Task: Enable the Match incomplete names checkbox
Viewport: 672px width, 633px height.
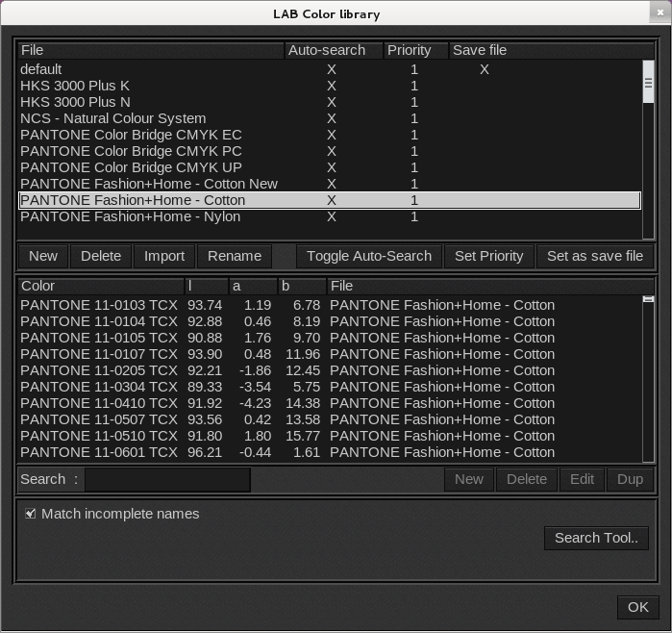Action: point(31,514)
